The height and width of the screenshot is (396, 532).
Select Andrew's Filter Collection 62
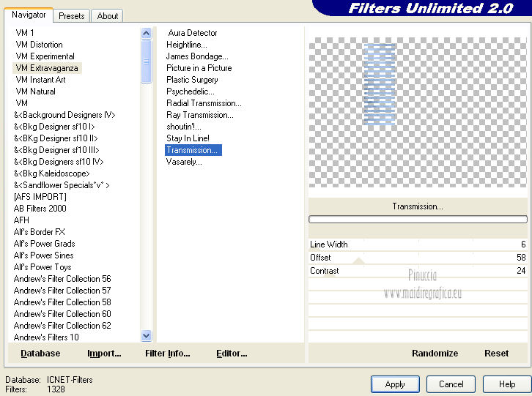[62, 326]
